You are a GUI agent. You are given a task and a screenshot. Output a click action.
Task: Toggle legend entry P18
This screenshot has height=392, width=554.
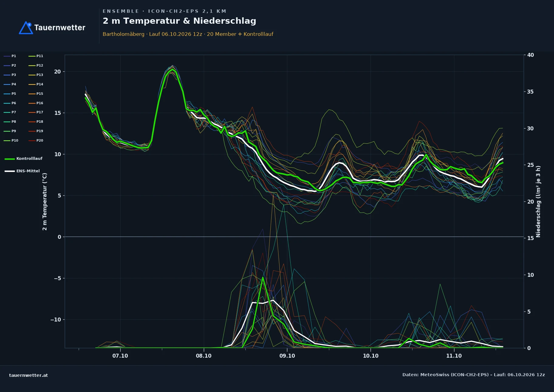coord(36,122)
